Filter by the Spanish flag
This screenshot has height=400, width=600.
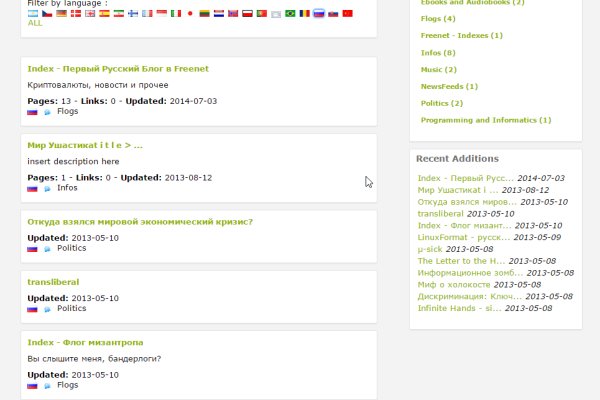pos(104,13)
